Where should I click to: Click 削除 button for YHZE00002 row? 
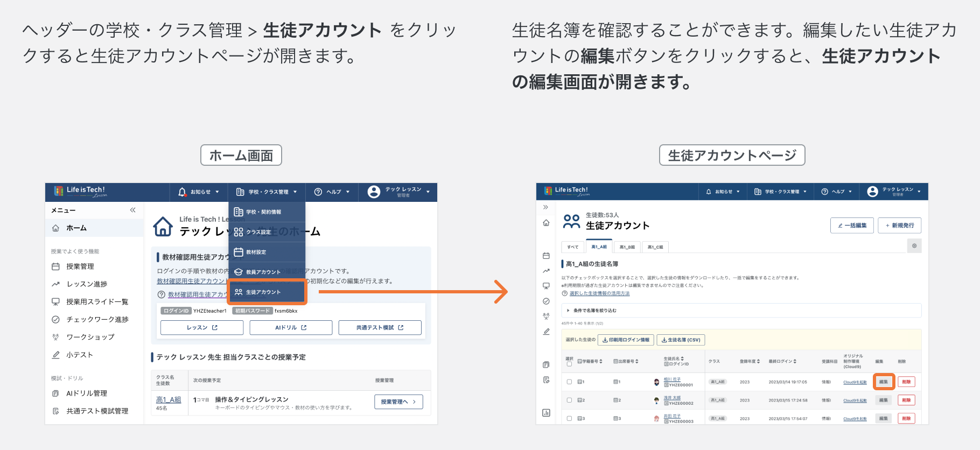point(906,400)
